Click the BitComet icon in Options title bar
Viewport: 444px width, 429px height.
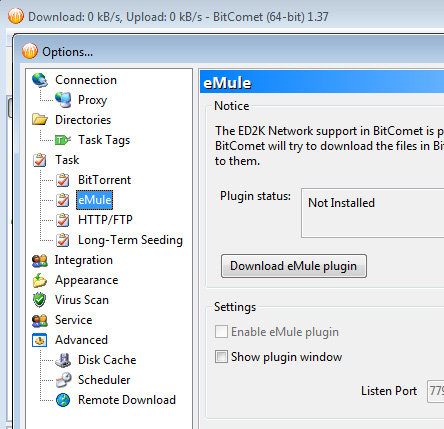[x=30, y=51]
